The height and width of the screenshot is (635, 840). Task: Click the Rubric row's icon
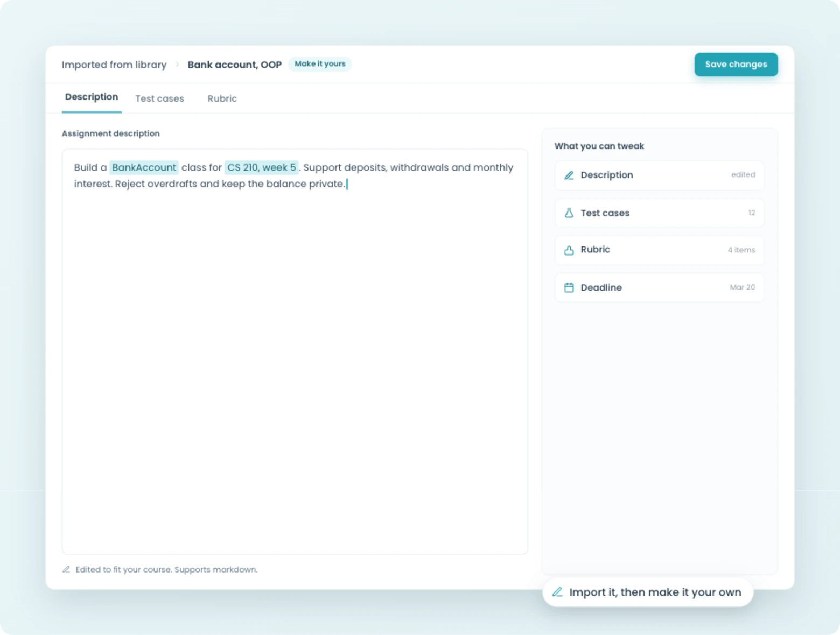click(569, 250)
